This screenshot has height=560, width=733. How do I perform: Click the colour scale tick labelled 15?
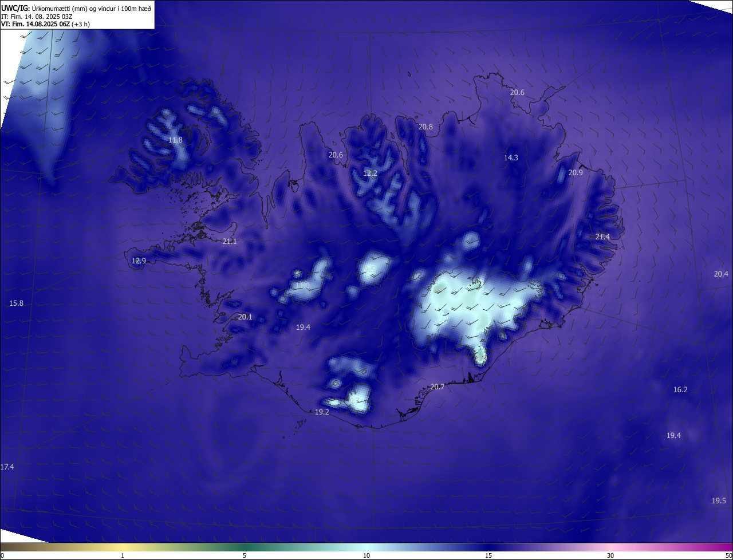click(x=488, y=555)
